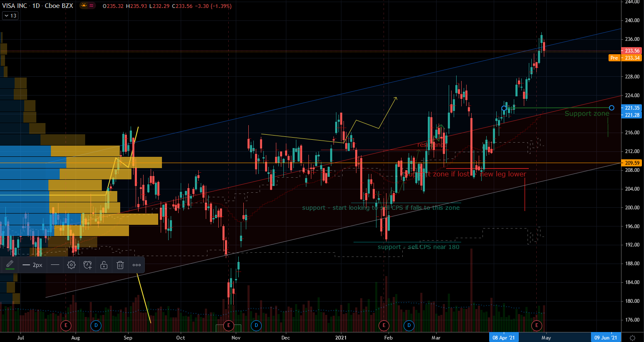Click the -3.30 (-1.39%) price change value
Image resolution: width=644 pixels, height=342 pixels.
tap(213, 6)
